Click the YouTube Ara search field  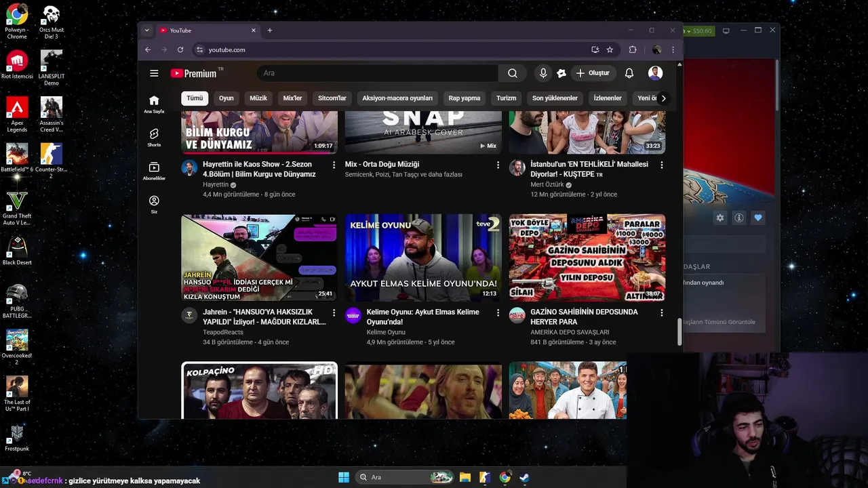377,73
